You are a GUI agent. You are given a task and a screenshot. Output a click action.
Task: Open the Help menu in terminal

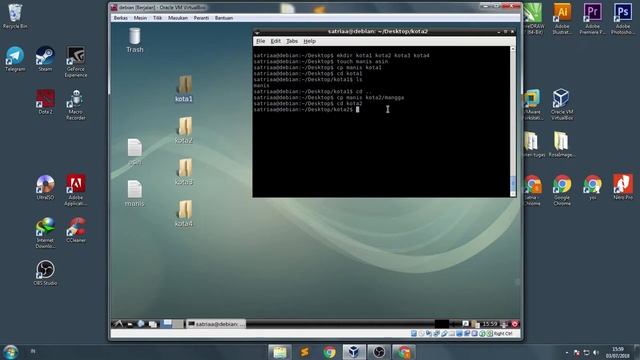(309, 41)
